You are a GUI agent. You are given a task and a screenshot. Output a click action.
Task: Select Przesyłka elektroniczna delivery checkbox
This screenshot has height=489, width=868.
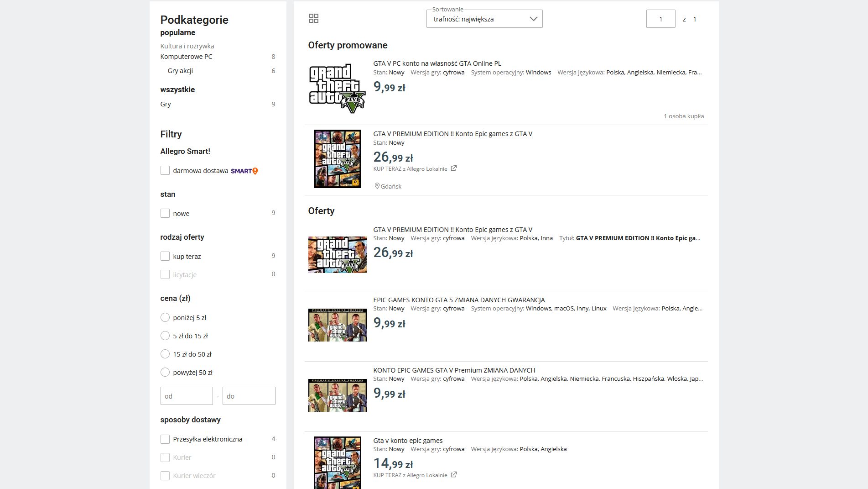[x=165, y=439]
